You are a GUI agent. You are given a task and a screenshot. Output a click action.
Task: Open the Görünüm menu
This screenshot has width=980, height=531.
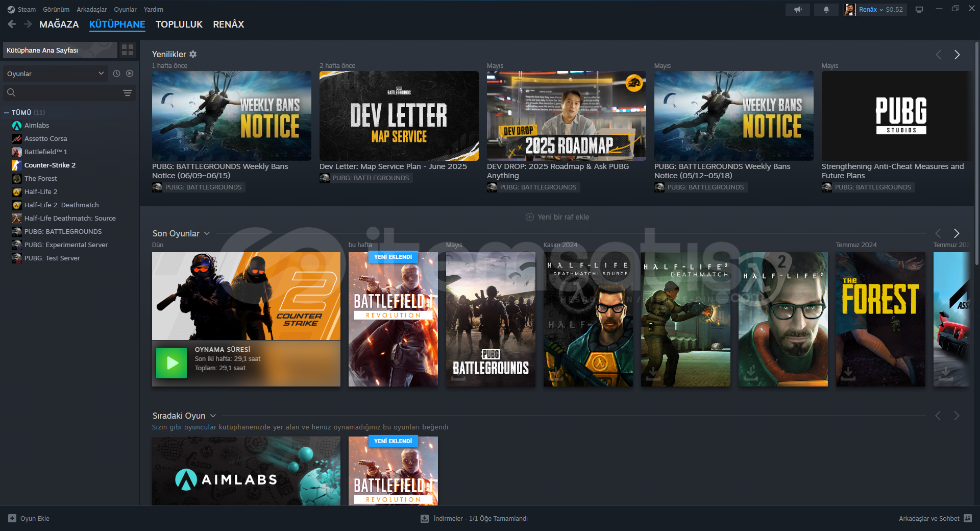point(56,9)
